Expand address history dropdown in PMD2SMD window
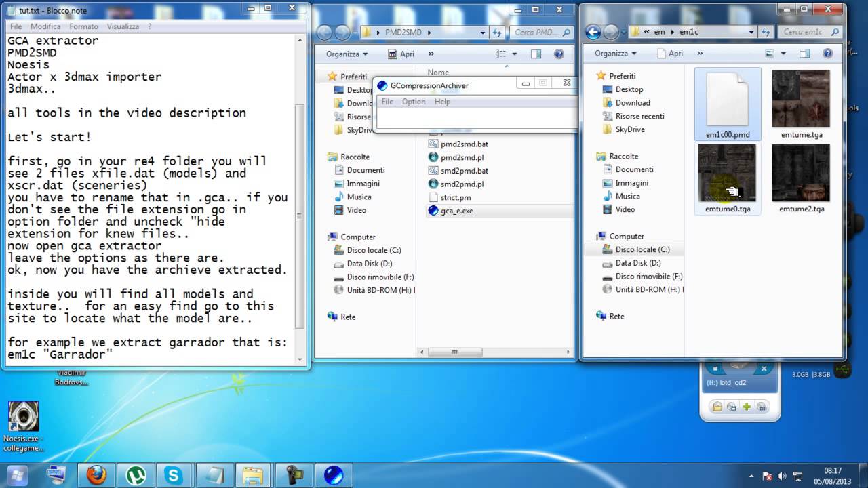The height and width of the screenshot is (488, 868). [482, 32]
